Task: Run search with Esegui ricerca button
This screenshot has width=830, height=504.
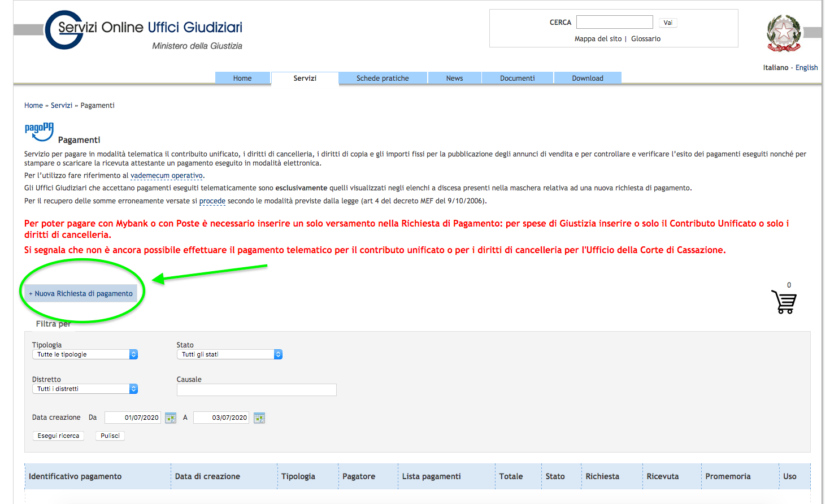Action: click(x=58, y=436)
